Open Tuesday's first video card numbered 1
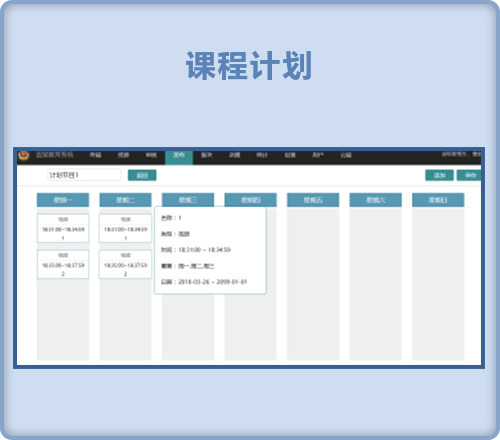 125,228
